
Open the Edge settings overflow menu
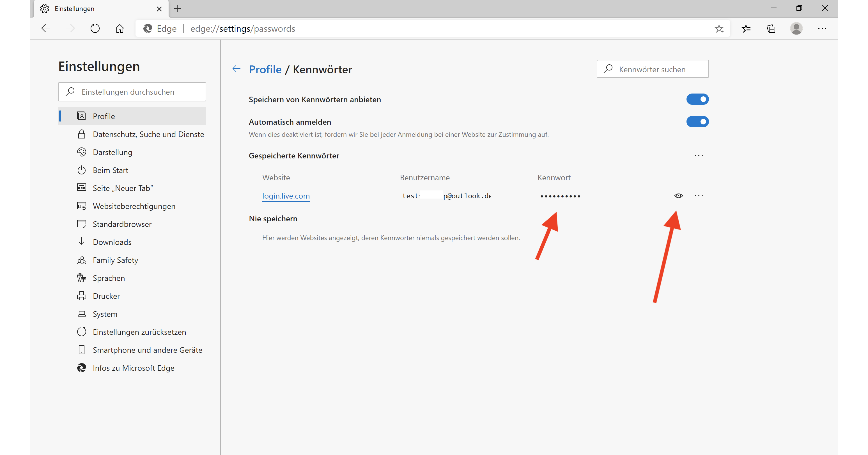(822, 29)
